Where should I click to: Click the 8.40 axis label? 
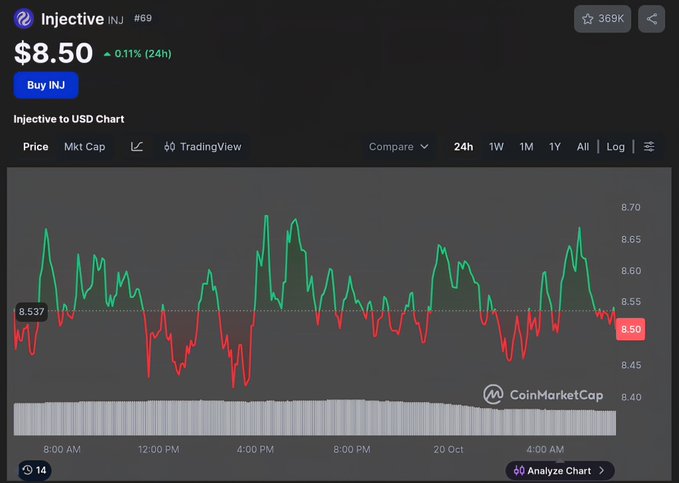pyautogui.click(x=630, y=397)
